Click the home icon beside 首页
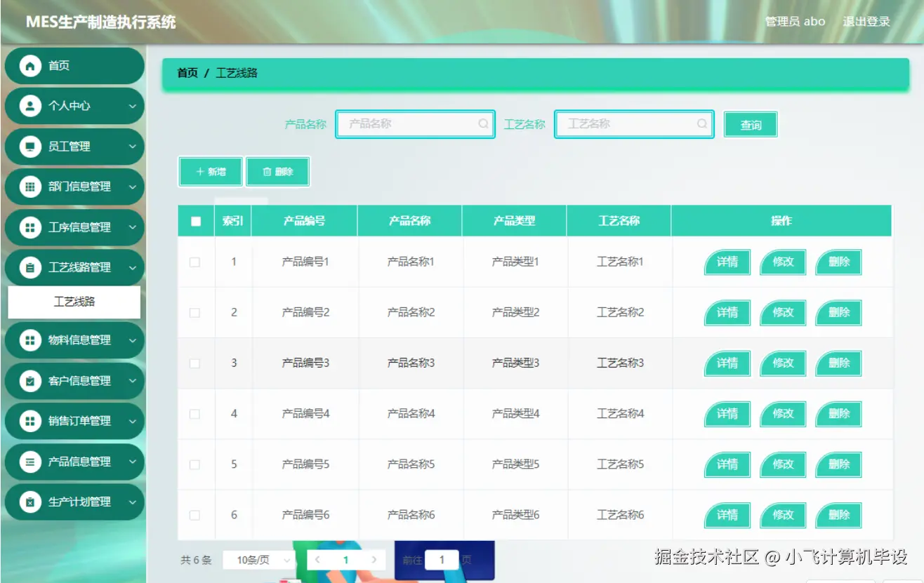Screen dimensions: 924x583 (28, 65)
